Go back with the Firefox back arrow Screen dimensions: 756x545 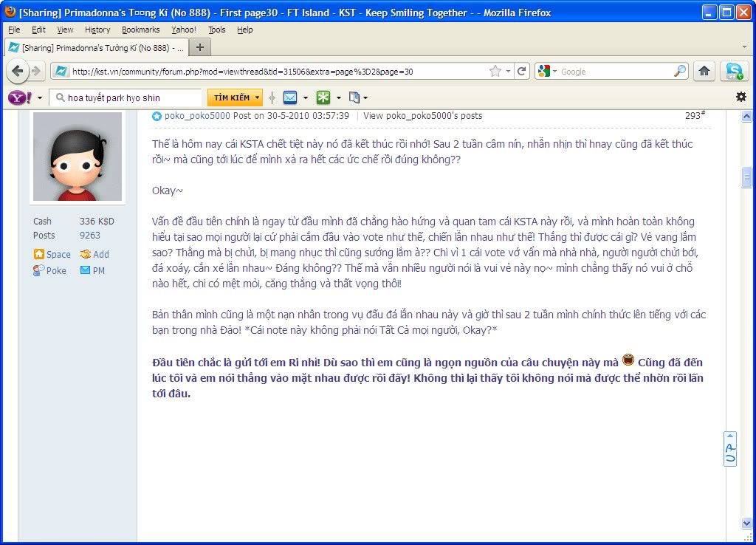point(18,72)
